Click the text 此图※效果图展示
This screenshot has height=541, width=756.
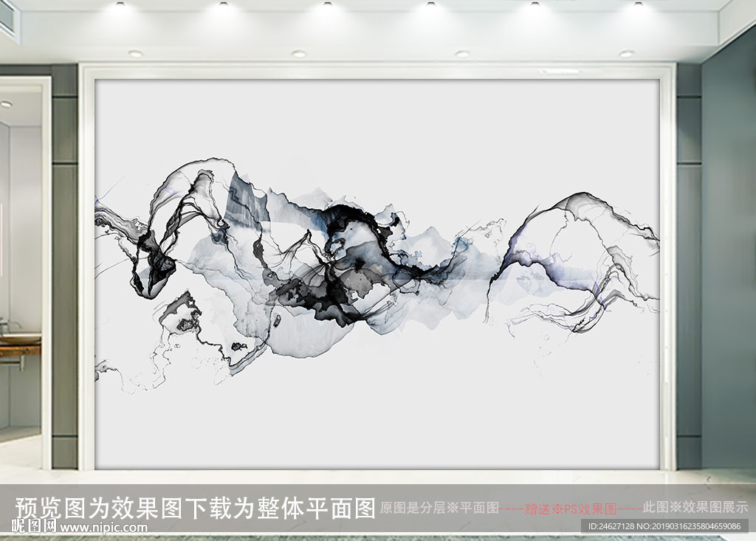click(x=695, y=507)
